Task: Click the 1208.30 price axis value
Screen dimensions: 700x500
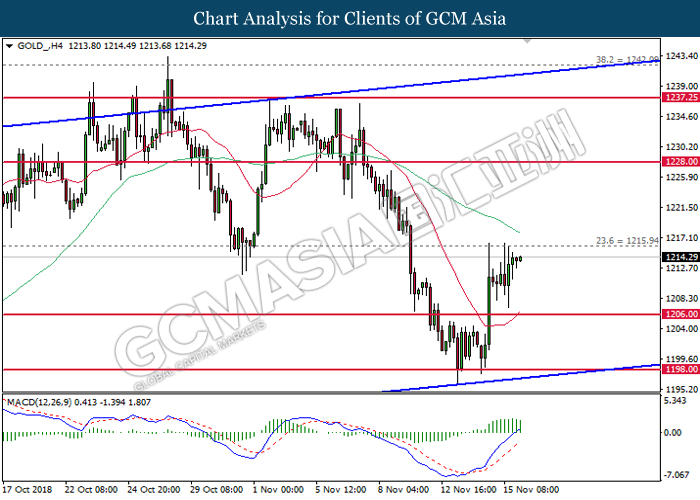Action: pyautogui.click(x=681, y=298)
